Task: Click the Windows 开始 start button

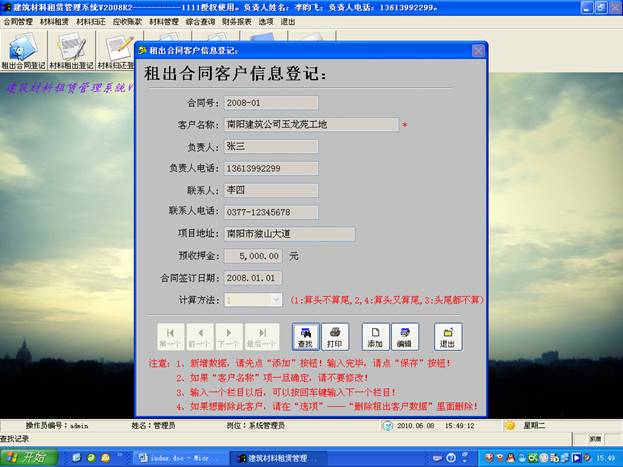Action: (30, 457)
